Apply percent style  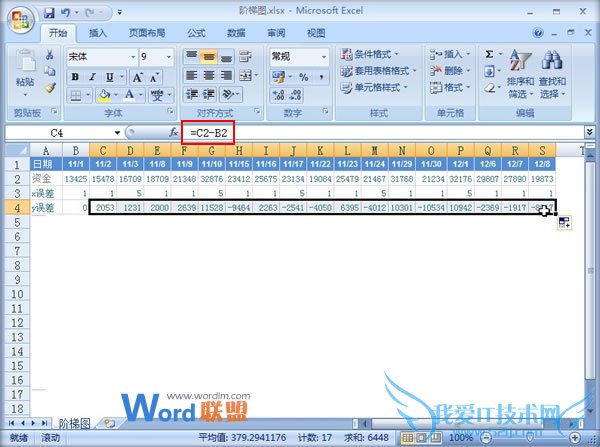pyautogui.click(x=304, y=77)
